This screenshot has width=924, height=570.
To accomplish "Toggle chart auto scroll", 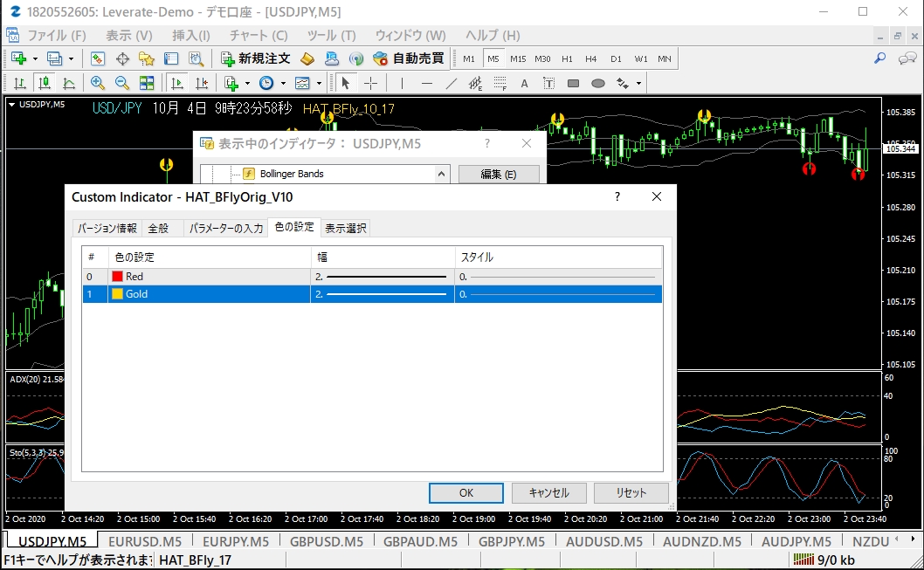I will pos(176,83).
